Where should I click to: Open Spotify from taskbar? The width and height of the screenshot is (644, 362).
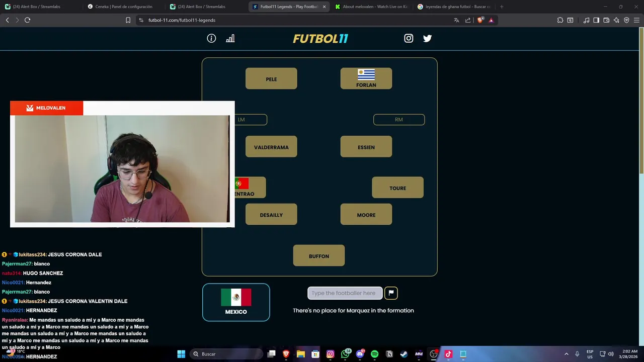click(x=374, y=354)
